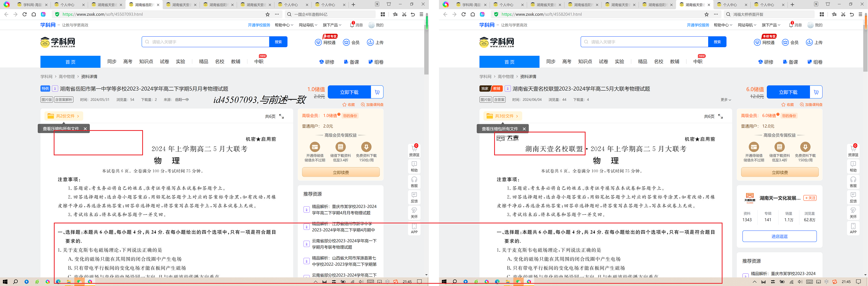Toggle 收藏 favorite star in right window

(x=787, y=105)
